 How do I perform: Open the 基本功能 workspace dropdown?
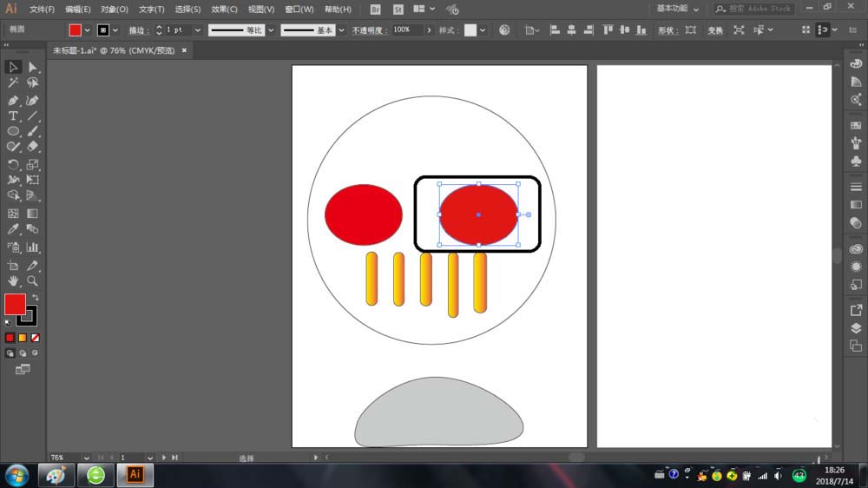coord(677,9)
